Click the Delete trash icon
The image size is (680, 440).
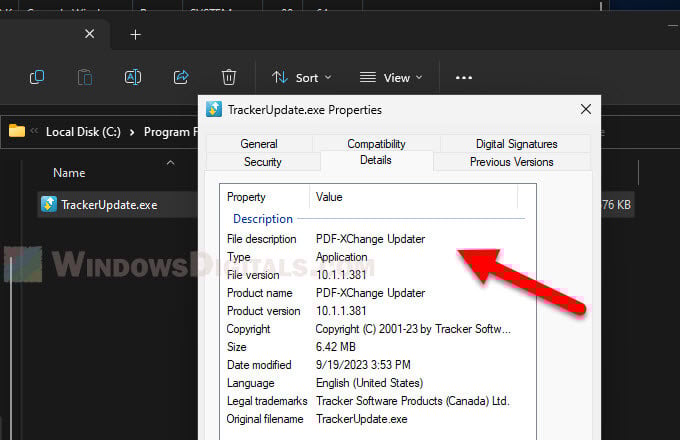(x=229, y=78)
